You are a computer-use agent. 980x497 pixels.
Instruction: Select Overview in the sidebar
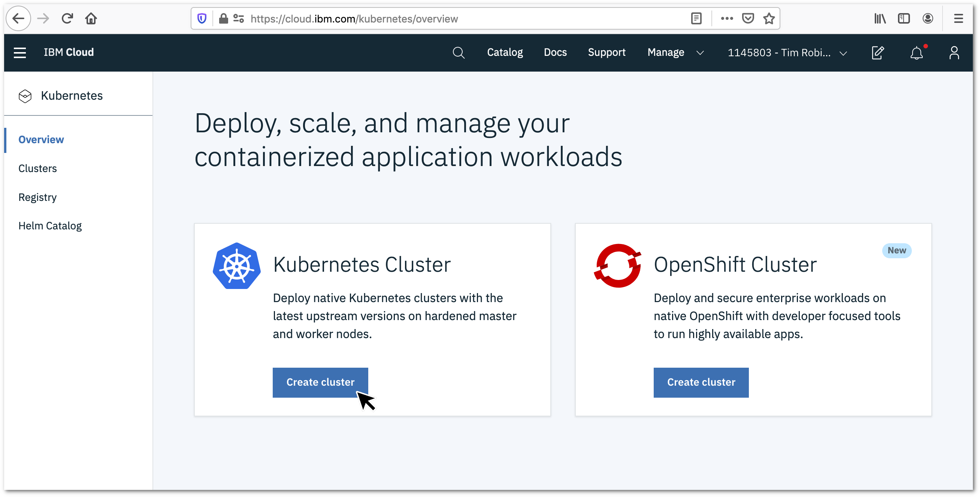(41, 140)
